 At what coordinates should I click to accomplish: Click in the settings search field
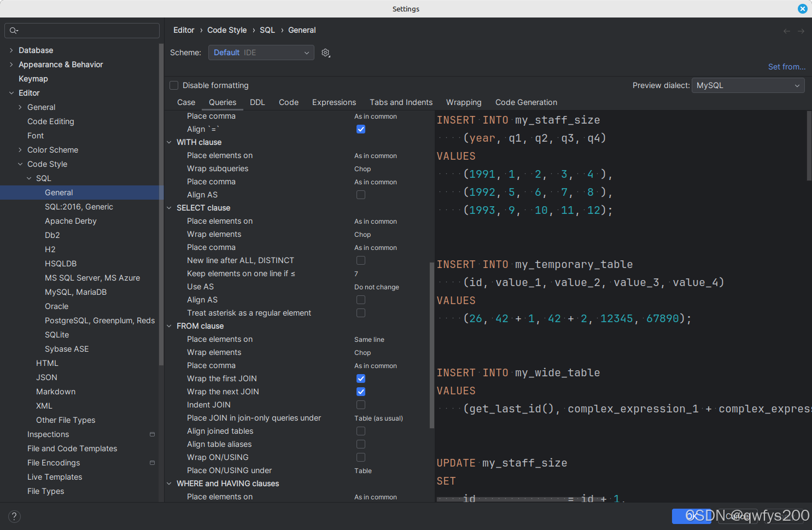(82, 31)
